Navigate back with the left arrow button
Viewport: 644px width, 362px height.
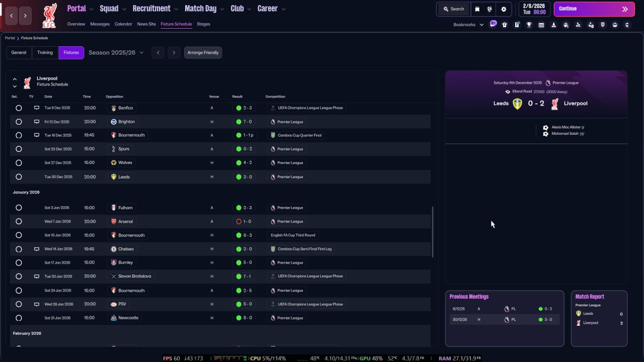pos(12,16)
